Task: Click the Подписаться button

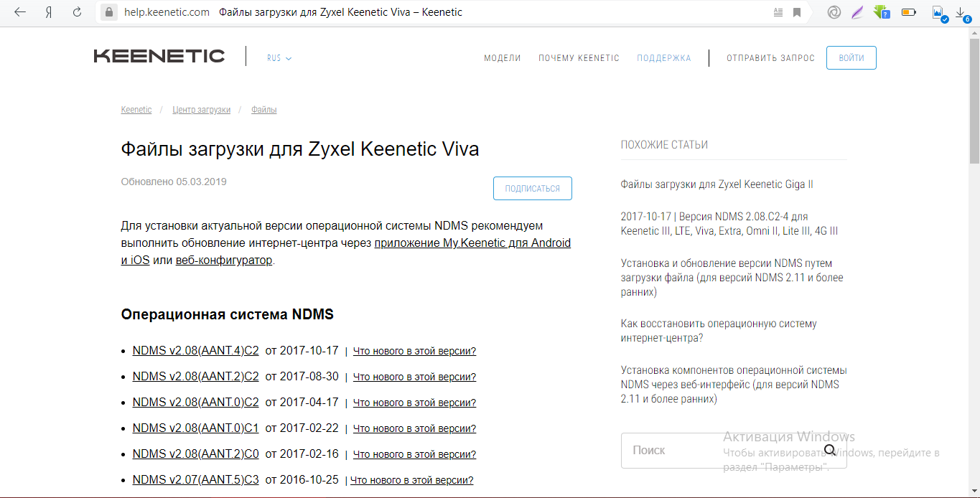Action: coord(532,188)
